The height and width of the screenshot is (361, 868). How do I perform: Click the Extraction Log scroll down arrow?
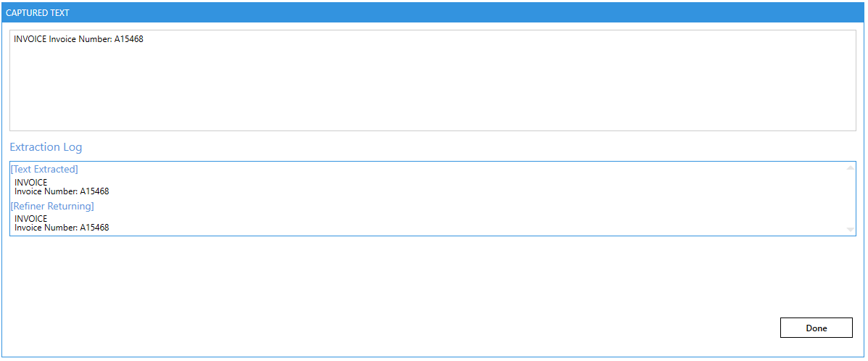coord(850,229)
